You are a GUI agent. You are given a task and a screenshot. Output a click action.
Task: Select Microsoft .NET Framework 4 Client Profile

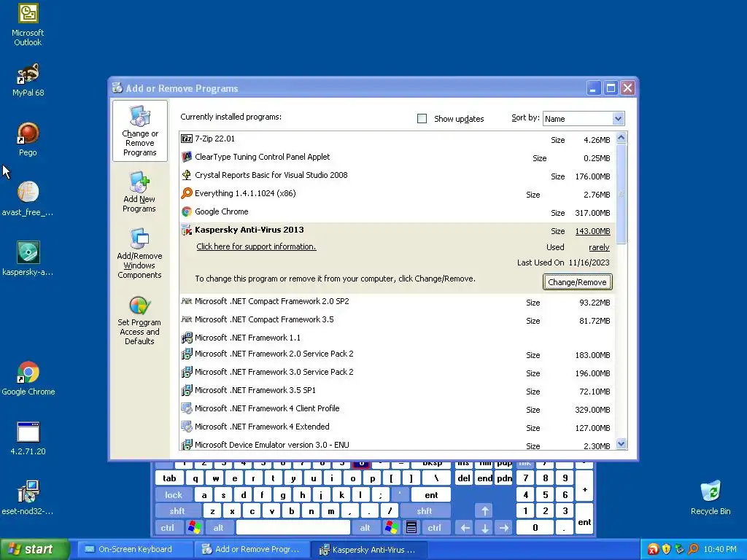398,408
